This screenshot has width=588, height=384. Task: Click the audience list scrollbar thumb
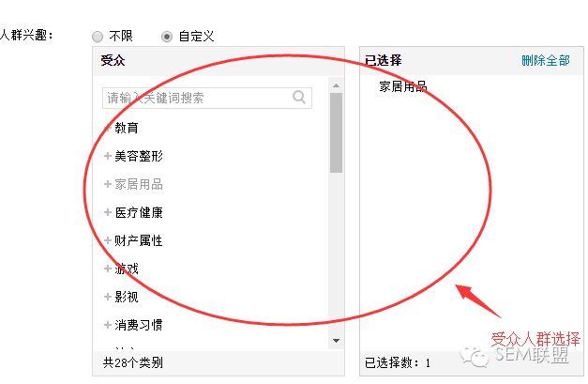point(336,133)
